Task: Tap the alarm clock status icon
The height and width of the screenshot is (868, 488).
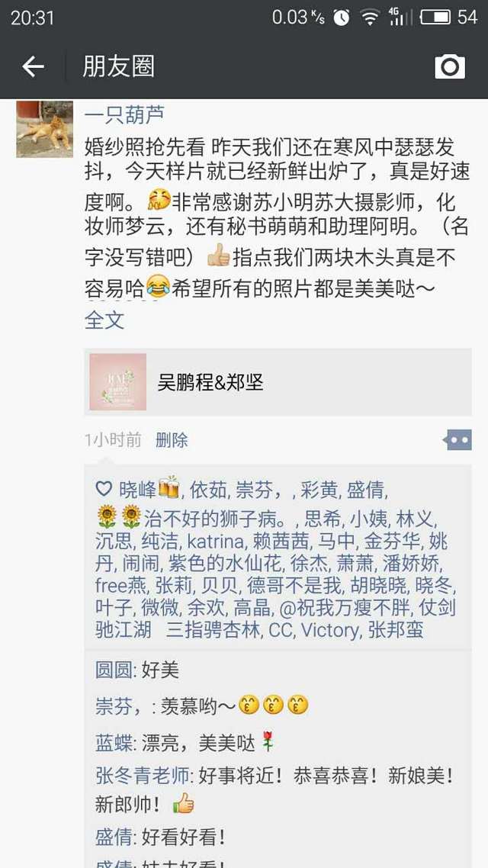Action: pyautogui.click(x=342, y=18)
